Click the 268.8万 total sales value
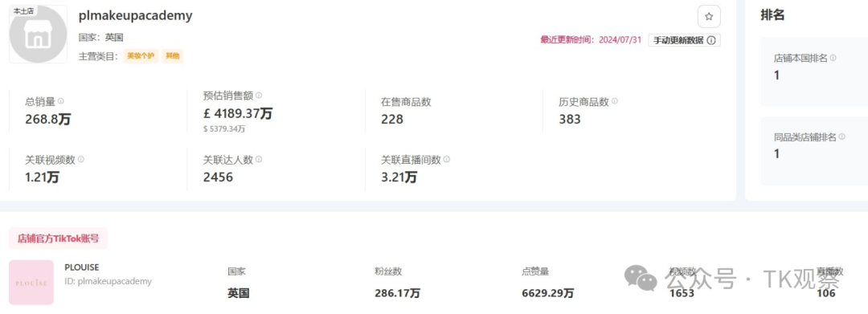This screenshot has height=314, width=868. click(48, 119)
